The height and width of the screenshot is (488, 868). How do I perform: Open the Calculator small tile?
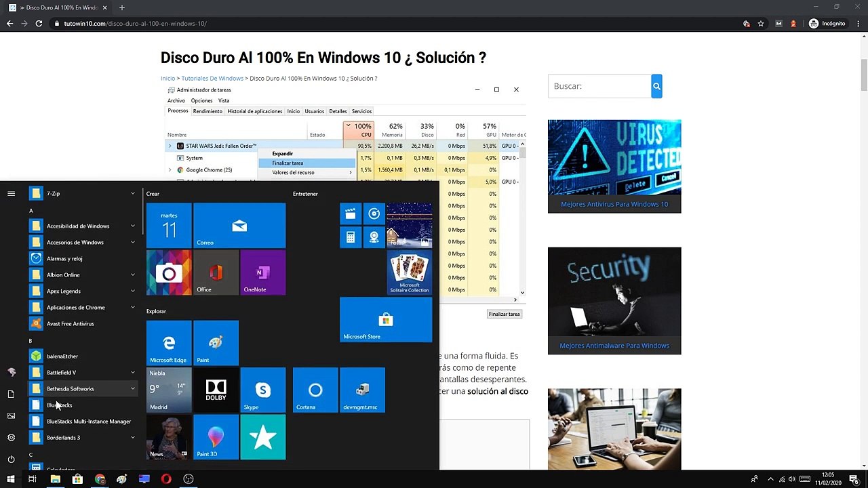(x=351, y=237)
